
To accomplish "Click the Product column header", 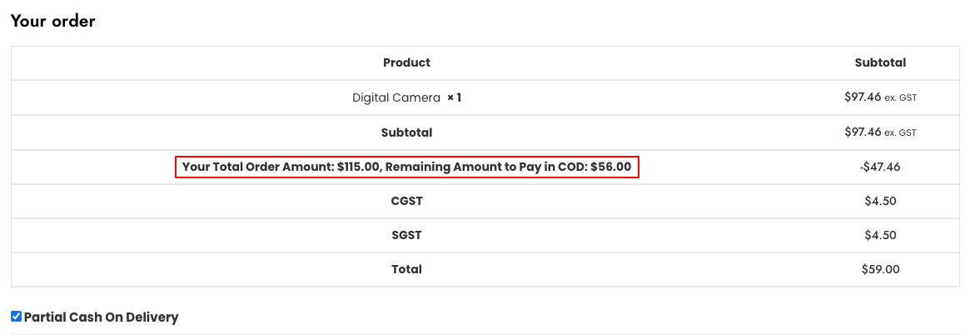I will (x=407, y=62).
